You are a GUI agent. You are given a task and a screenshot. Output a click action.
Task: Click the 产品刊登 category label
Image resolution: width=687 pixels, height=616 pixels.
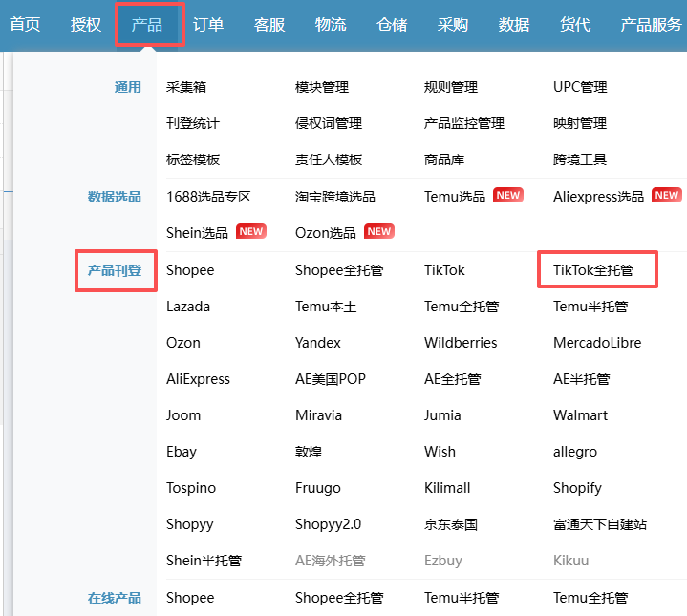coord(115,270)
